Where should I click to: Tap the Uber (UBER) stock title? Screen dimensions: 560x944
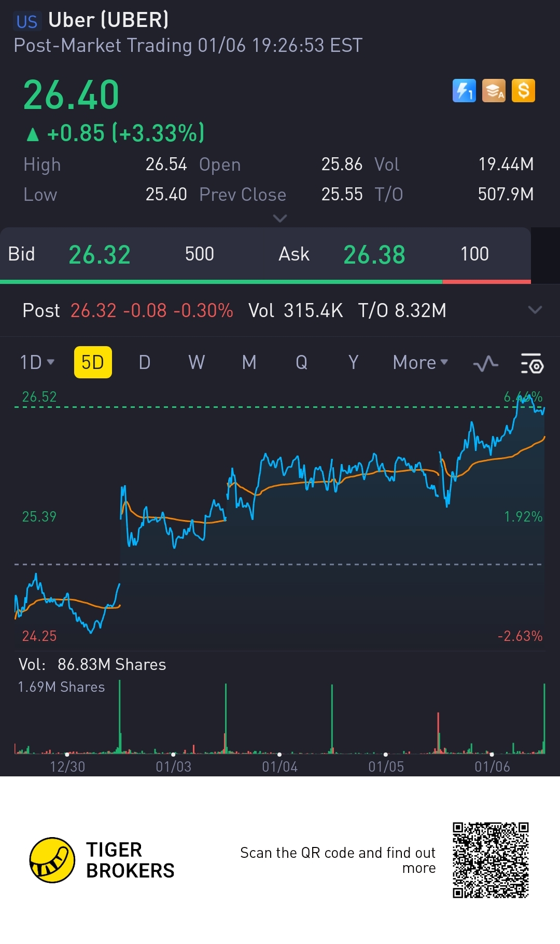[x=108, y=20]
